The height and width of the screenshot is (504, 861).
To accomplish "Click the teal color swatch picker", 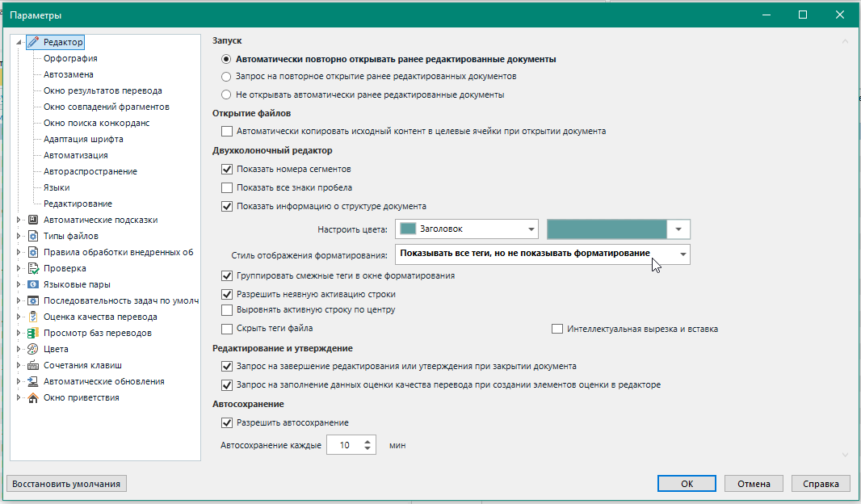I will pos(607,229).
